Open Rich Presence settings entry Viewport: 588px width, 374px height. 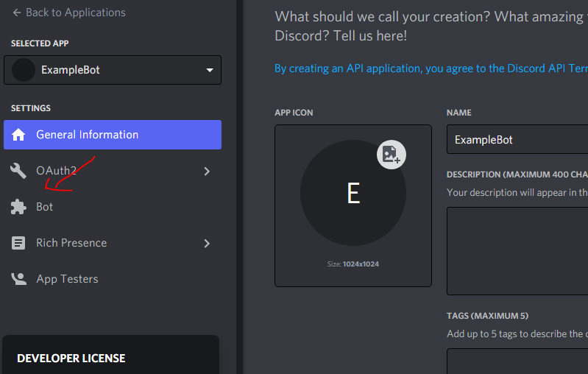[x=113, y=243]
